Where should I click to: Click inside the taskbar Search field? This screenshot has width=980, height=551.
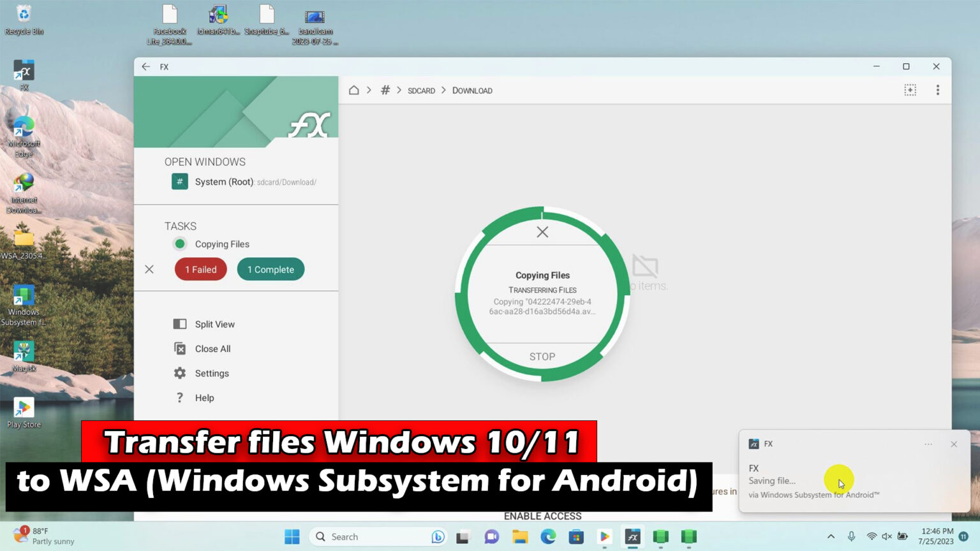(x=370, y=536)
